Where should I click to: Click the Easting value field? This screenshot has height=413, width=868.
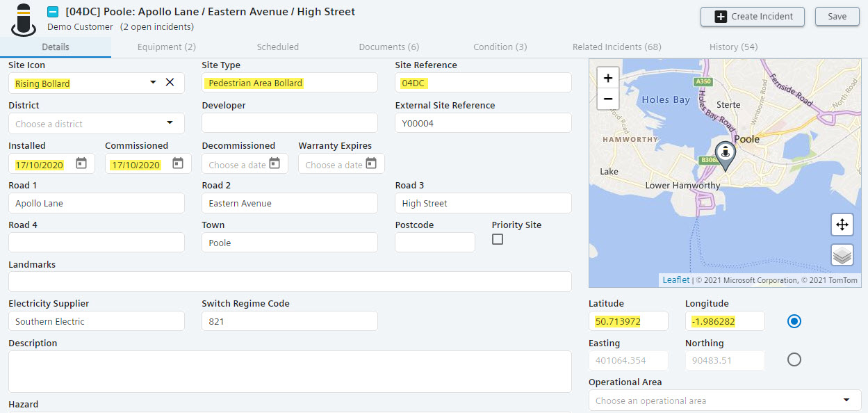click(628, 360)
